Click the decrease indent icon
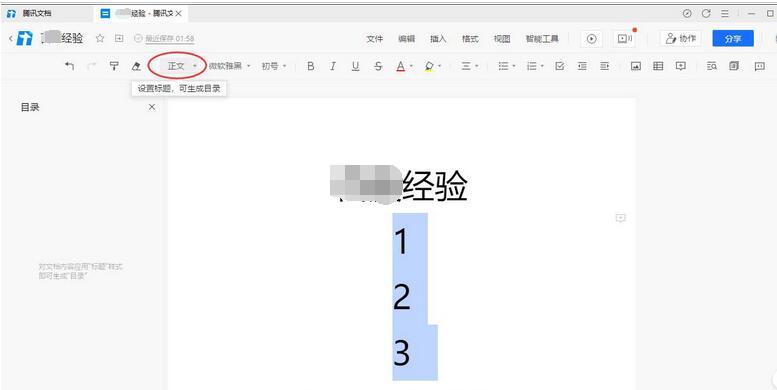The width and height of the screenshot is (777, 390). 582,66
